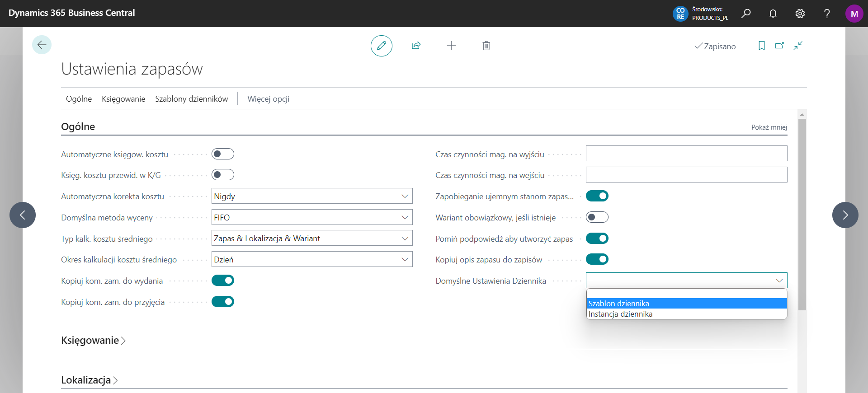The height and width of the screenshot is (393, 868).
Task: Click the pencil edit icon
Action: click(x=381, y=46)
